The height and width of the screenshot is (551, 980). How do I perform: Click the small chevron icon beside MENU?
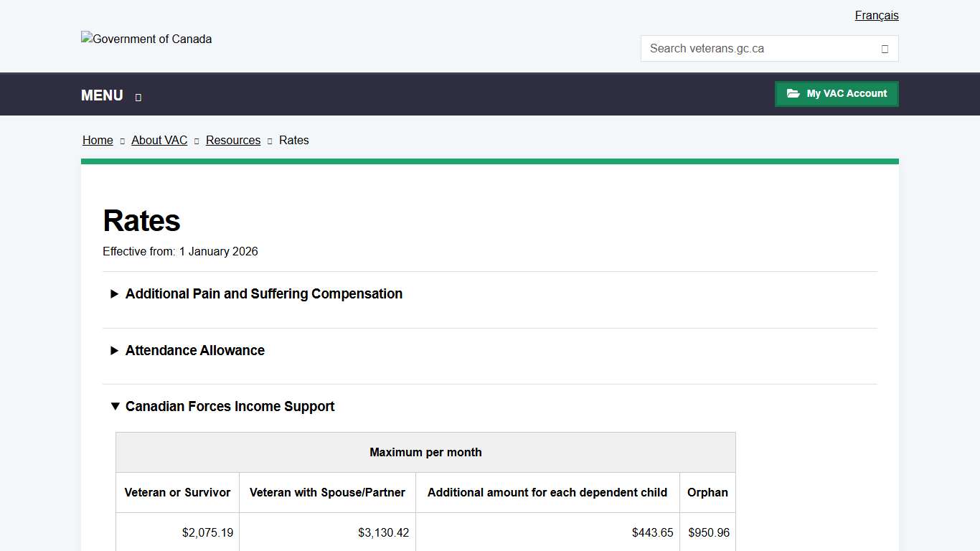[x=138, y=97]
